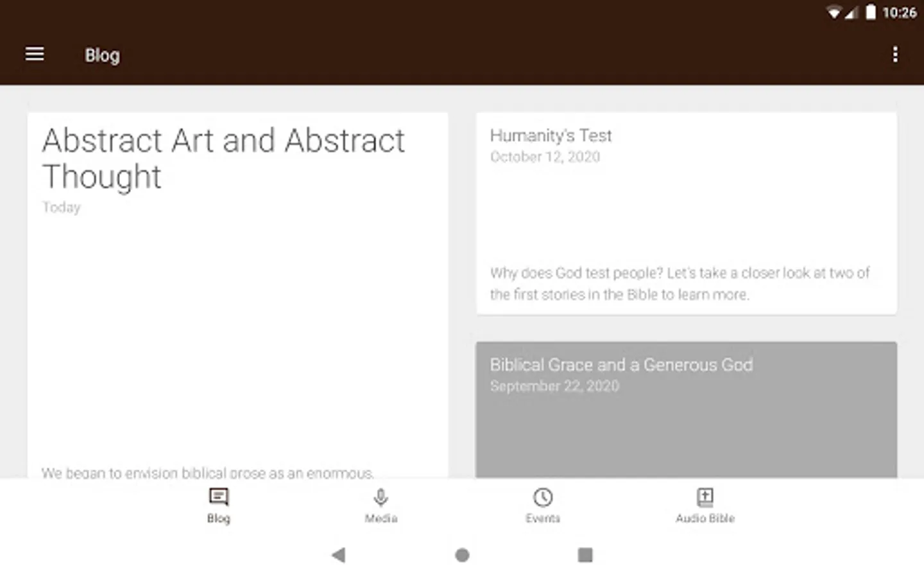Select the Audio Bible tab label

point(705,518)
